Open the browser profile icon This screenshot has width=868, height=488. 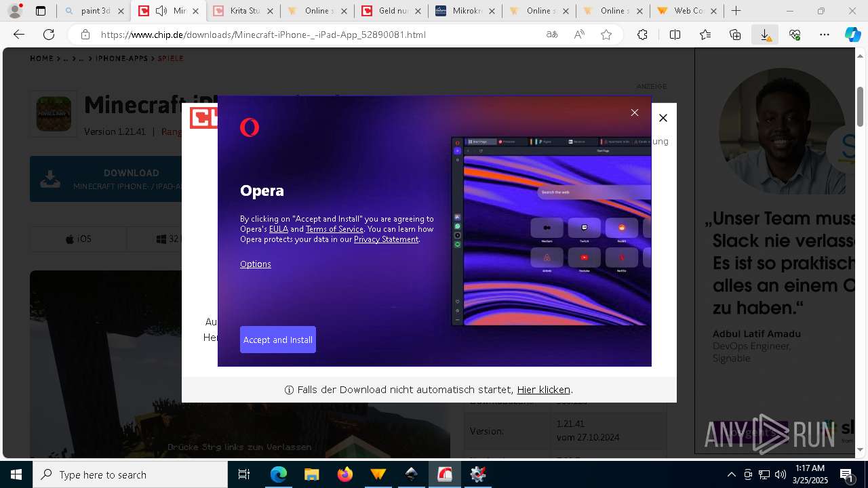(15, 11)
